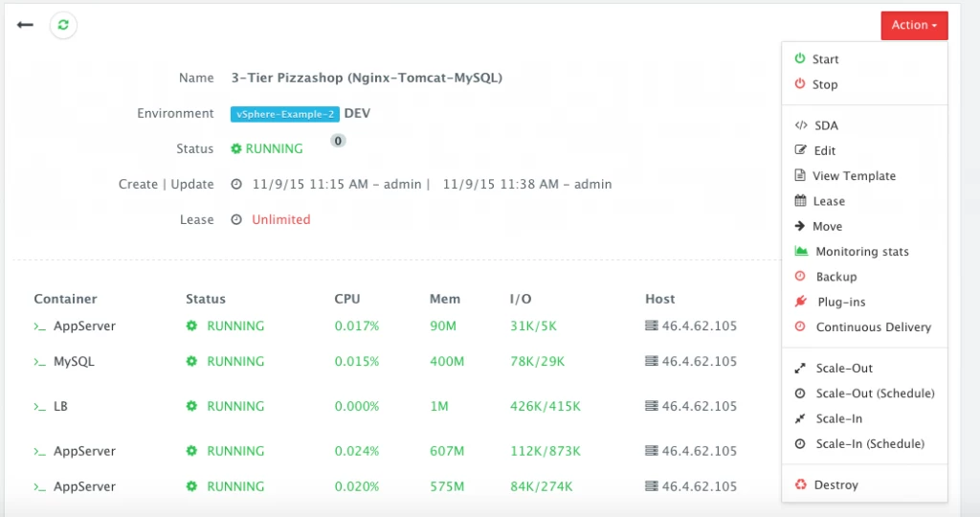Viewport: 980px width, 517px height.
Task: Click the Destroy recycle icon
Action: [801, 483]
